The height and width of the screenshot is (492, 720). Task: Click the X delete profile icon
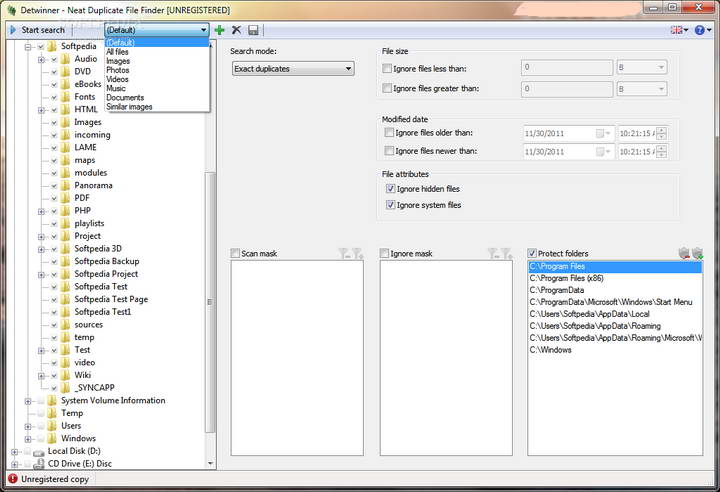[x=236, y=30]
